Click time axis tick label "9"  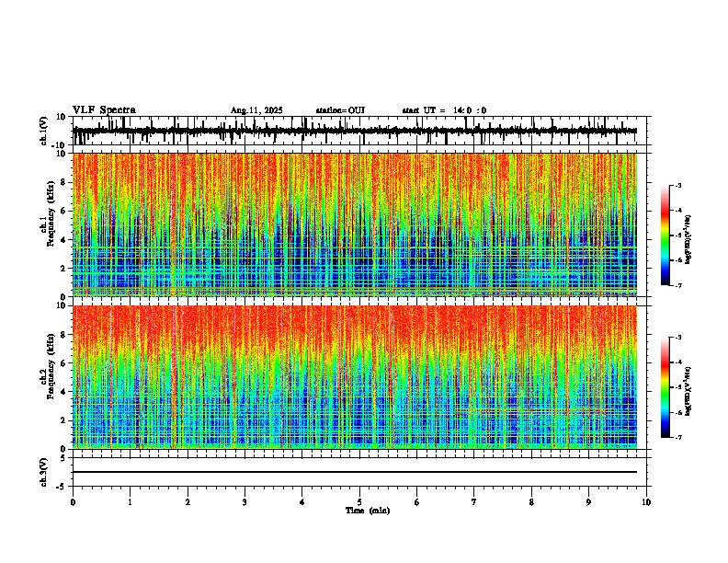(588, 502)
